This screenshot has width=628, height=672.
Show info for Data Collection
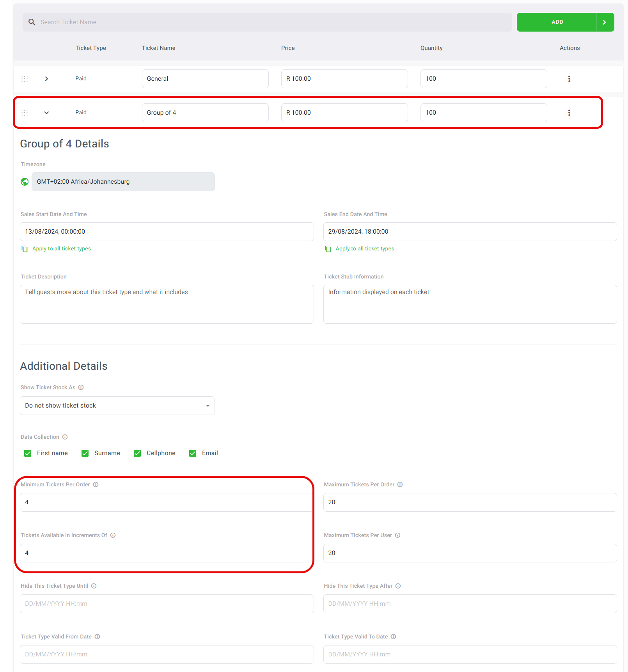pos(65,437)
